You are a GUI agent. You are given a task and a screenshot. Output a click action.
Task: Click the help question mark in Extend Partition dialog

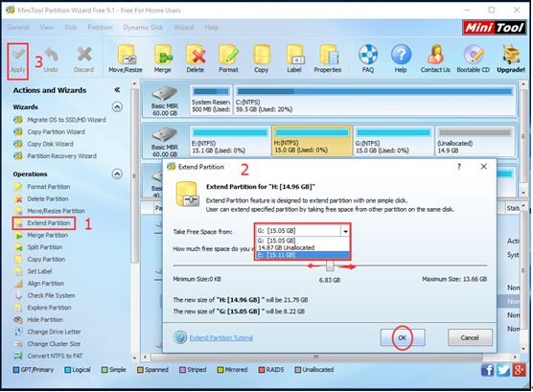click(x=459, y=167)
